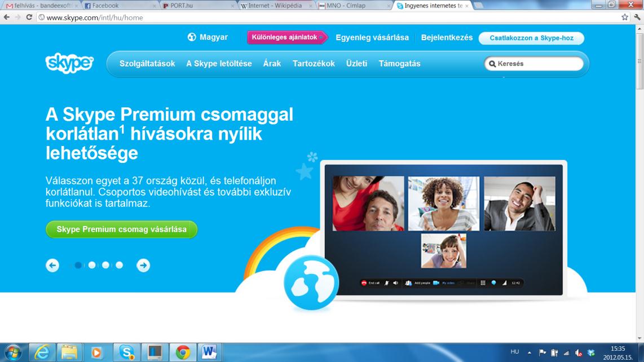Click the HU language indicator
The image size is (644, 362).
515,352
